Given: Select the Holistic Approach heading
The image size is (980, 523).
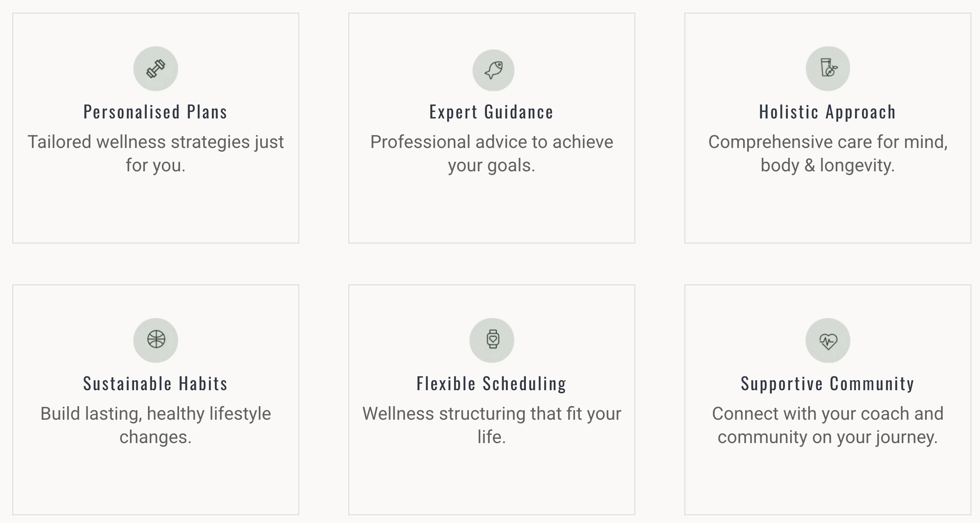Looking at the screenshot, I should 828,112.
